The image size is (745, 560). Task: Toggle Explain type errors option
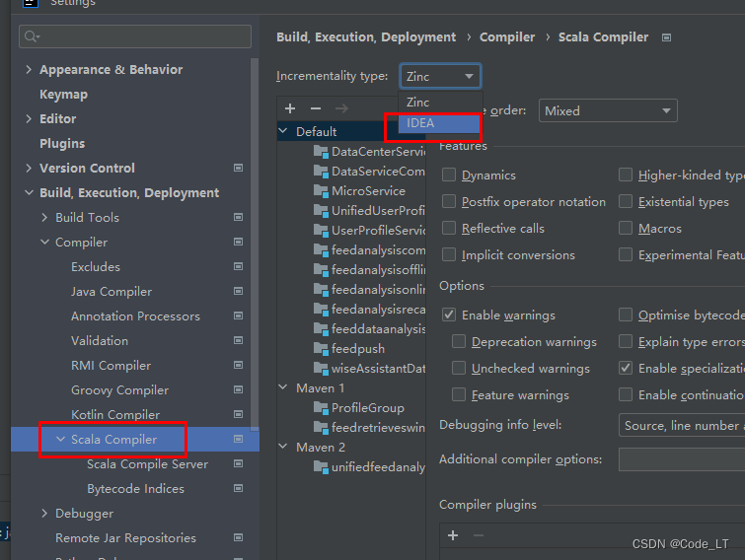tap(626, 342)
